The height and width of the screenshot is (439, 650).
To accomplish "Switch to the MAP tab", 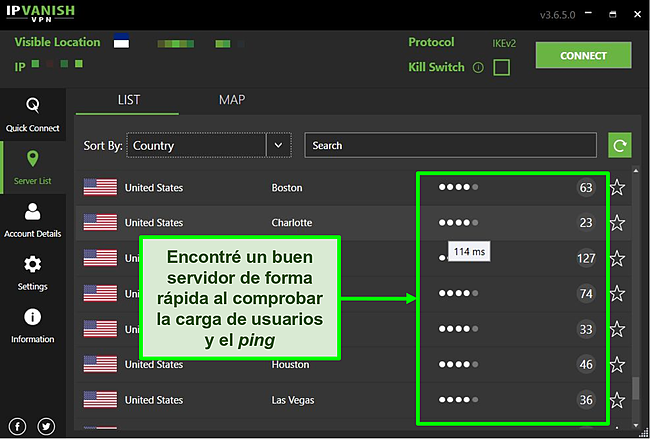I will [232, 100].
